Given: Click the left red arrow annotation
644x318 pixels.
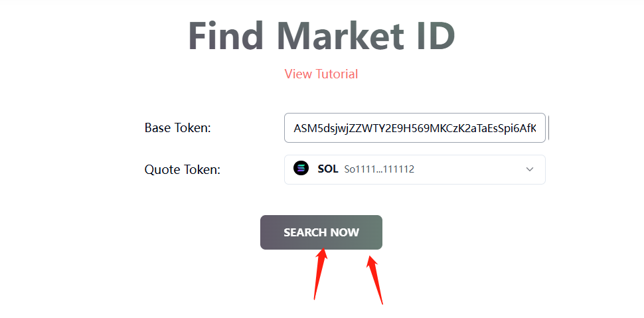Looking at the screenshot, I should 320,274.
